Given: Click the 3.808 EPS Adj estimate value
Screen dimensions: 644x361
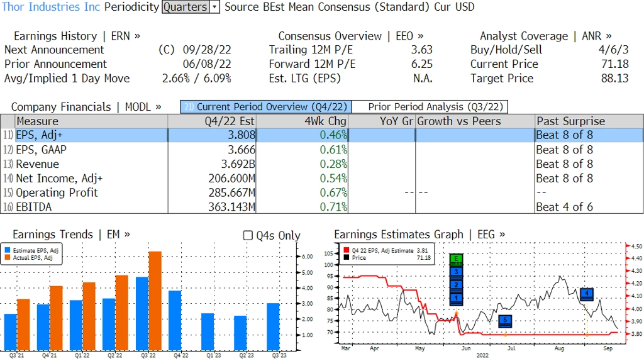Looking at the screenshot, I should (x=241, y=135).
